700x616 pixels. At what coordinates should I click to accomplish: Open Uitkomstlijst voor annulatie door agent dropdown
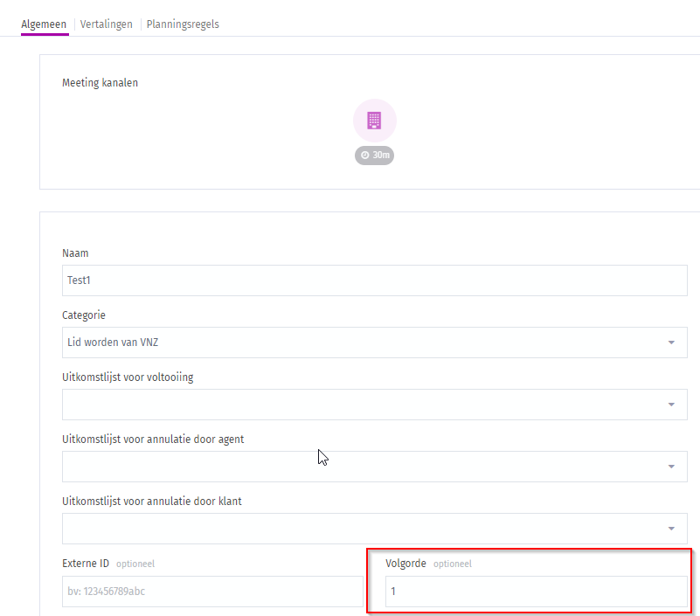(x=375, y=467)
